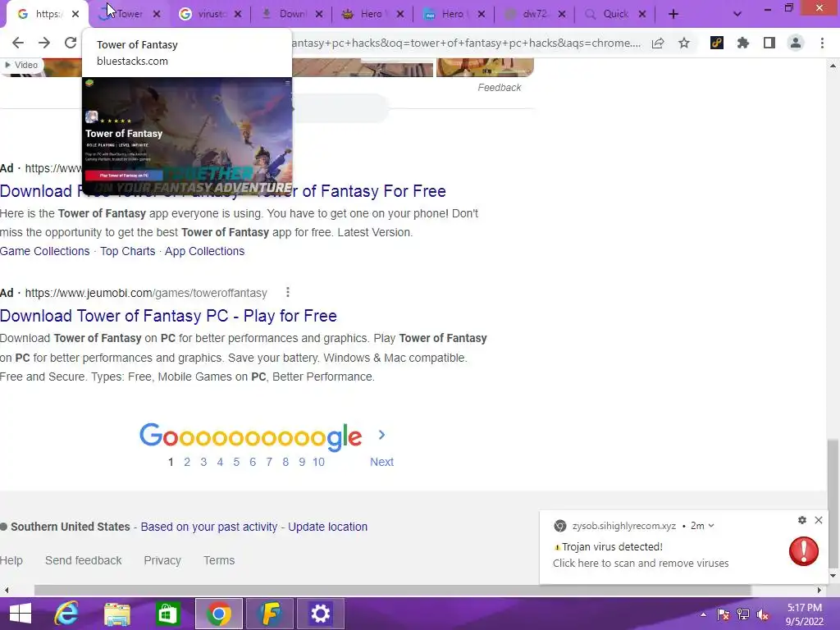Go to results page 10
The image size is (840, 630).
(x=319, y=462)
